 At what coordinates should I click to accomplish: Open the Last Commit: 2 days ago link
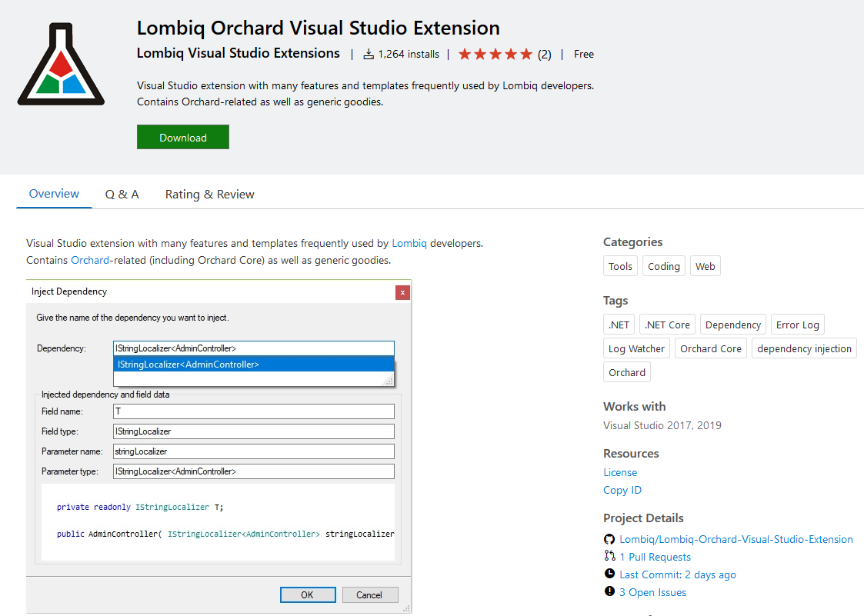pyautogui.click(x=678, y=574)
